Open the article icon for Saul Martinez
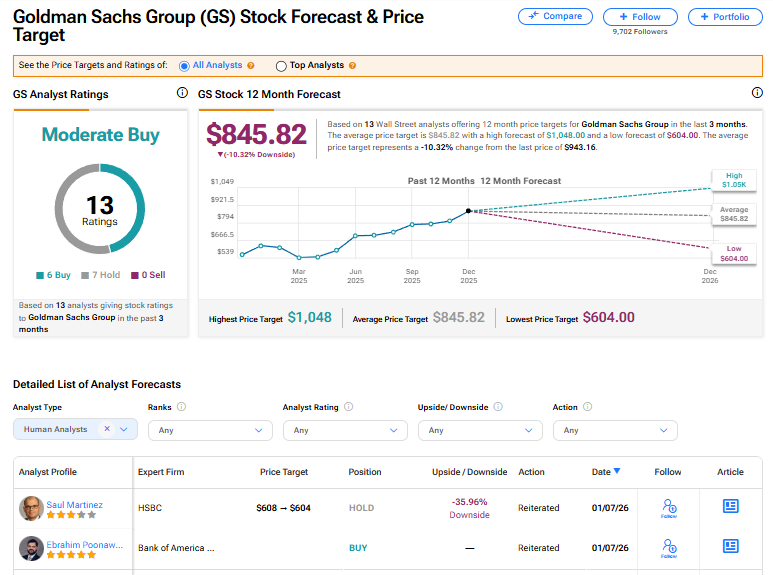The width and height of the screenshot is (773, 575). [730, 507]
